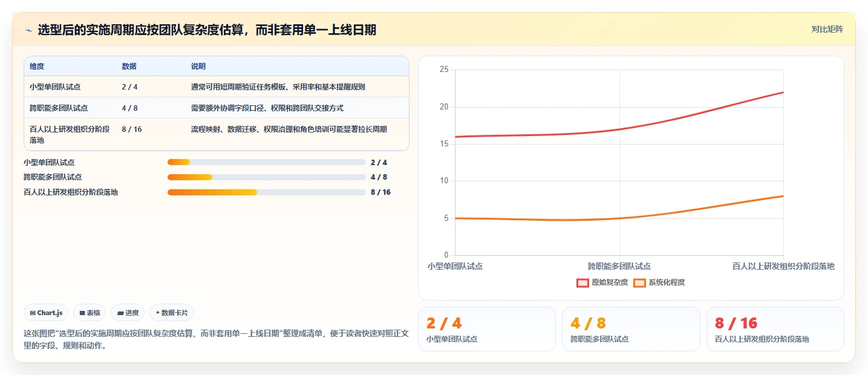868x375 pixels.
Task: Click description starting 通常可用短周期验证
Action: [278, 87]
